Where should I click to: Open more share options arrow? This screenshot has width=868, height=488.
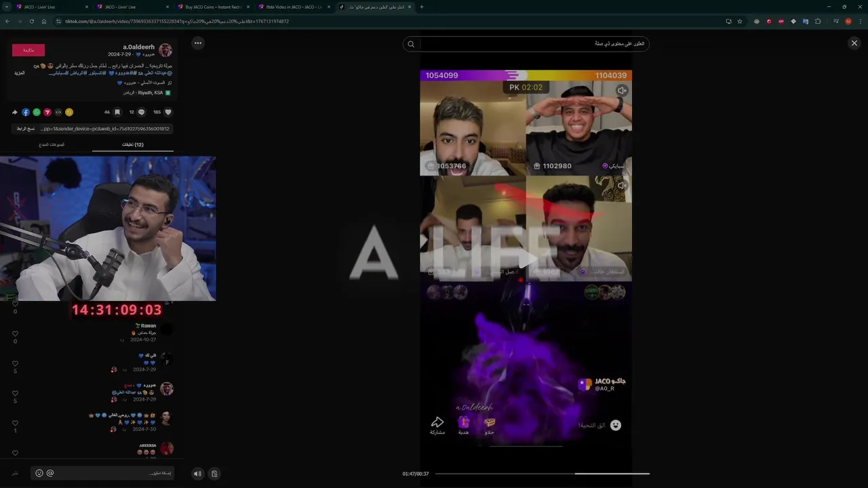pyautogui.click(x=15, y=112)
